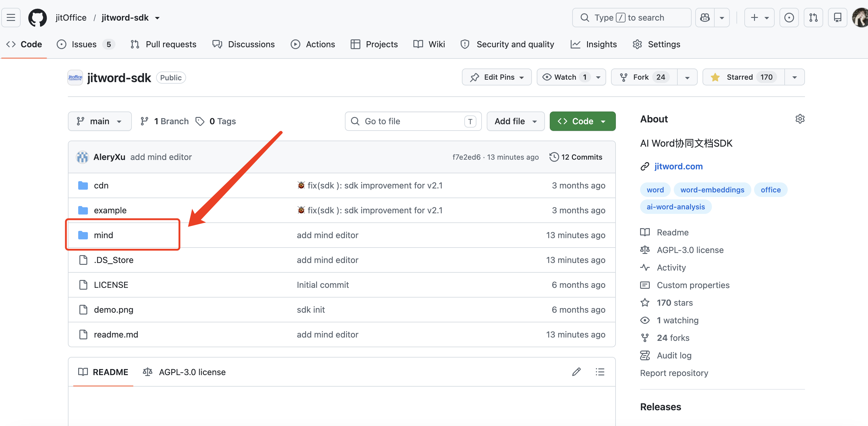Edit README with pencil icon
Viewport: 868px width, 426px height.
point(576,372)
